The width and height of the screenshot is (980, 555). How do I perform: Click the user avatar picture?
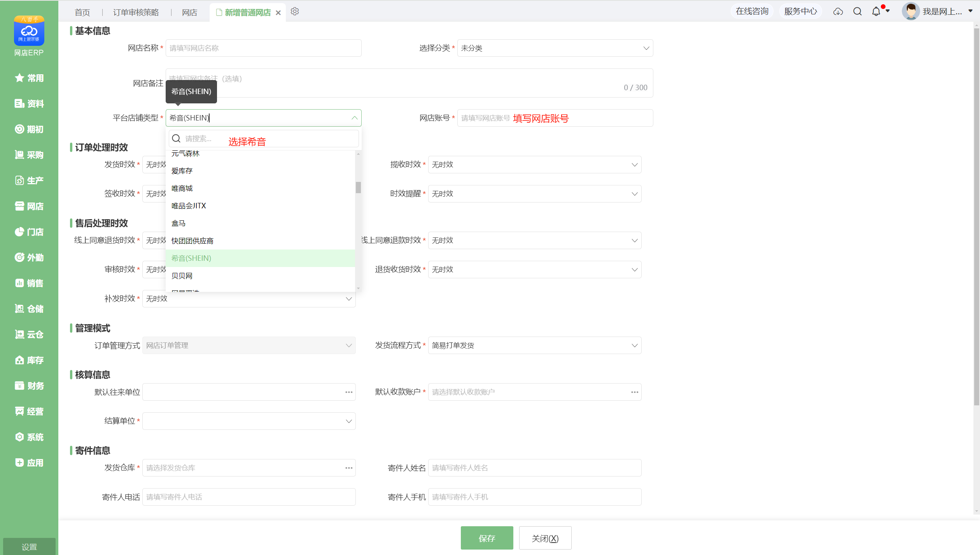[x=910, y=11]
